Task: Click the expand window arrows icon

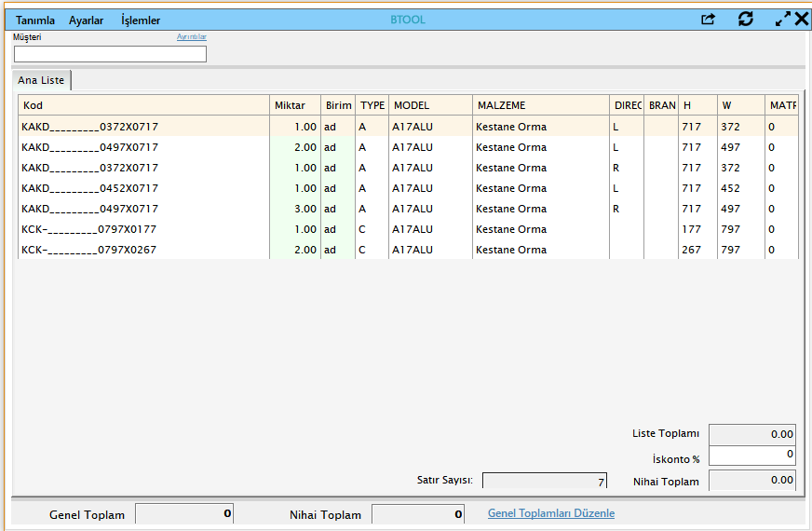Action: pos(782,20)
